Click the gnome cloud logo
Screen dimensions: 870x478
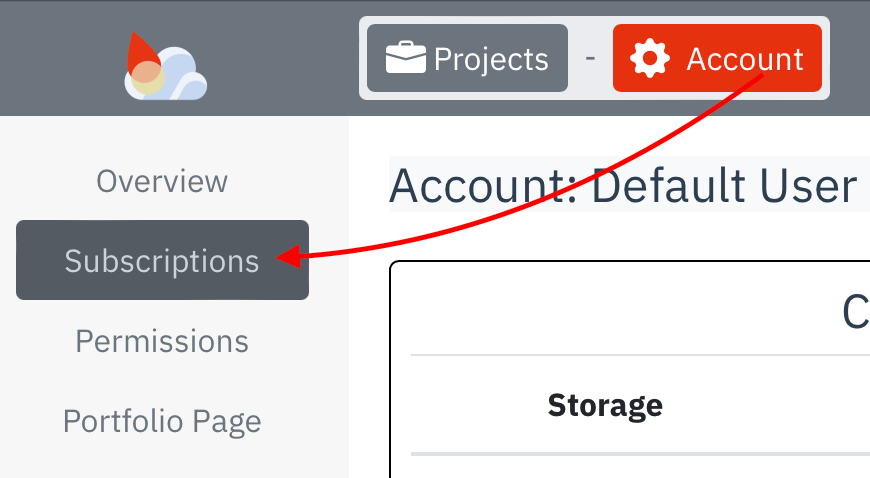click(165, 67)
